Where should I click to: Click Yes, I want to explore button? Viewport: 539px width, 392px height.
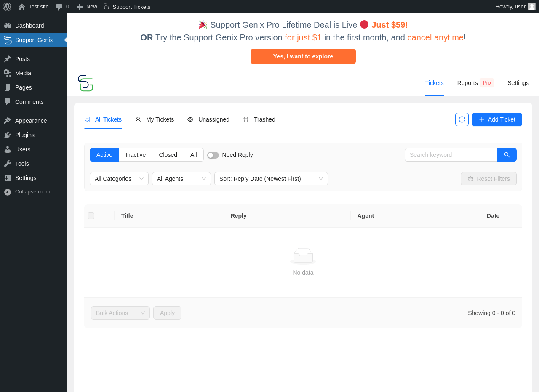coord(303,56)
